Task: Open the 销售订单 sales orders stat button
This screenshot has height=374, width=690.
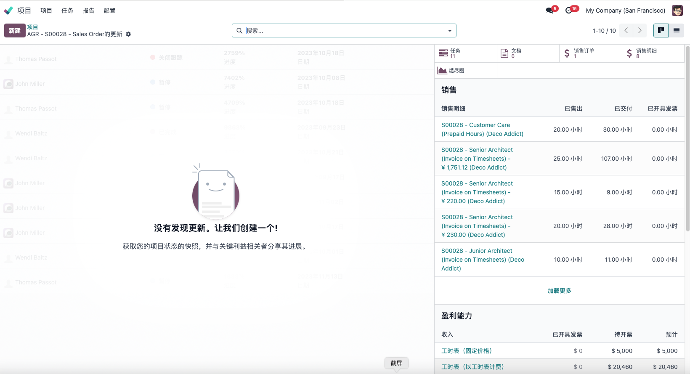Action: (x=590, y=53)
